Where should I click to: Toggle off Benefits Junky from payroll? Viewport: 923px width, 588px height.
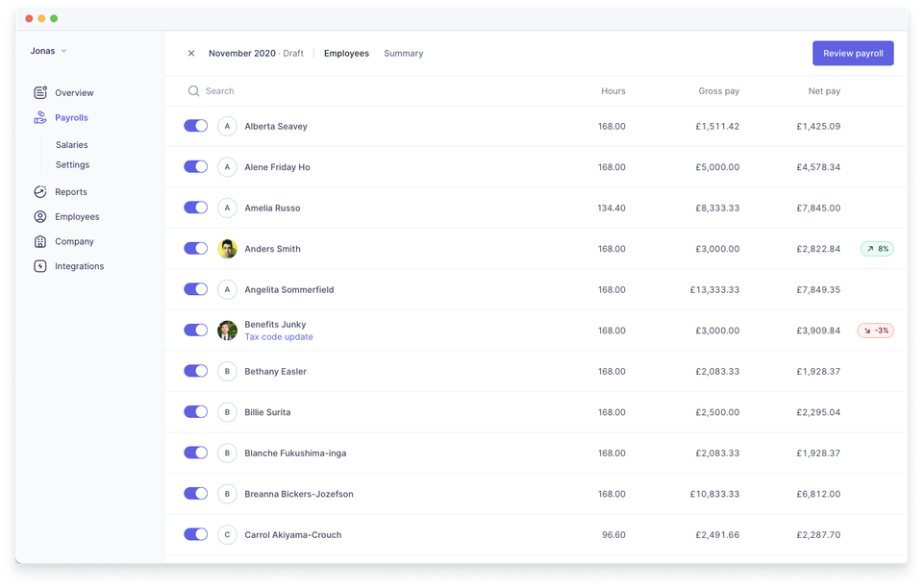tap(195, 330)
